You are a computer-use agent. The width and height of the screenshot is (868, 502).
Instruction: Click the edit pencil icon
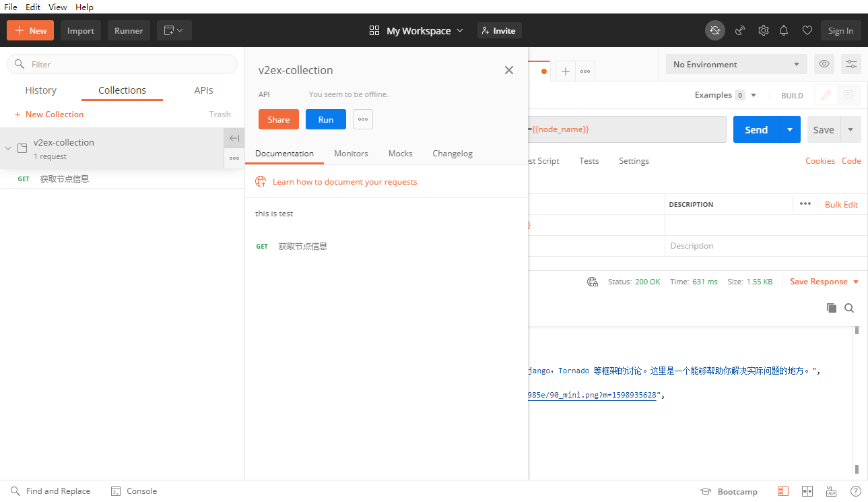[826, 95]
